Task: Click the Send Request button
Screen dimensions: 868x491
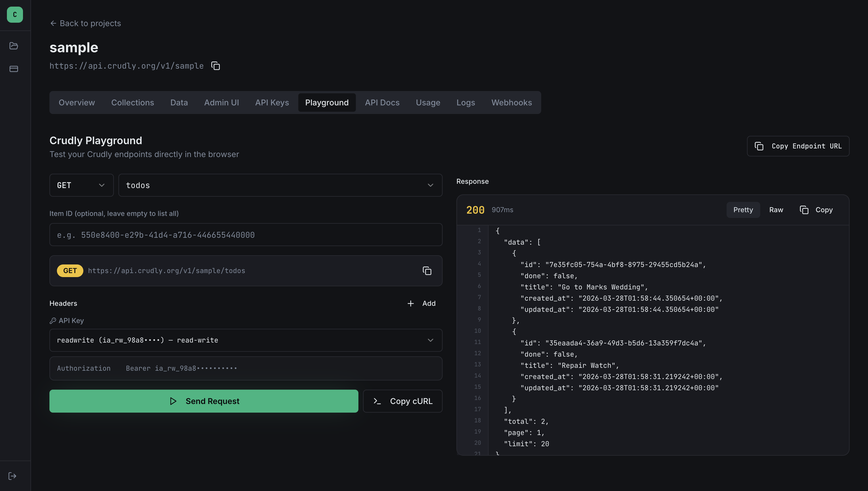Action: point(204,401)
